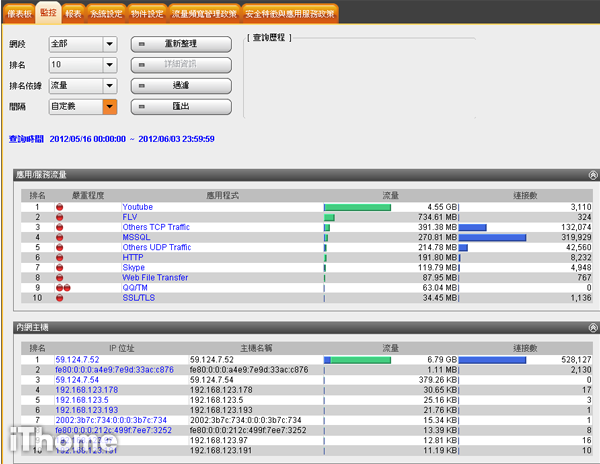Open the Others TCP Traffic application link
This screenshot has height=464, width=600.
tap(155, 227)
